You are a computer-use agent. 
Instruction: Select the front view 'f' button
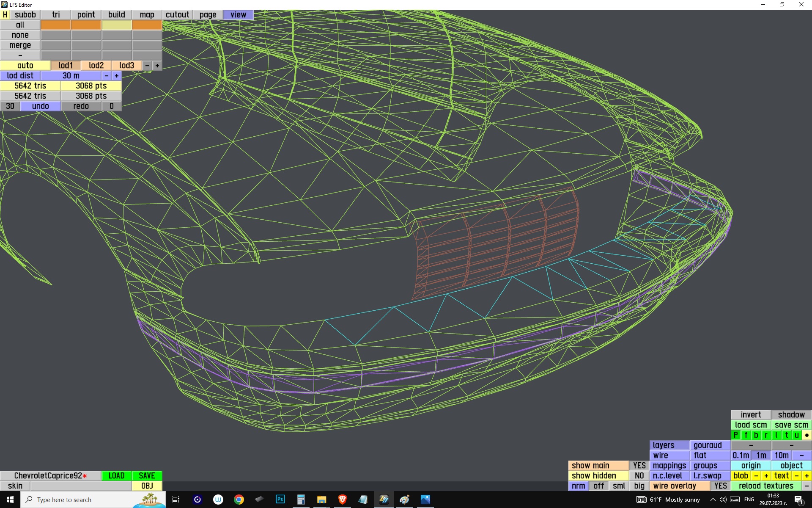tap(746, 435)
